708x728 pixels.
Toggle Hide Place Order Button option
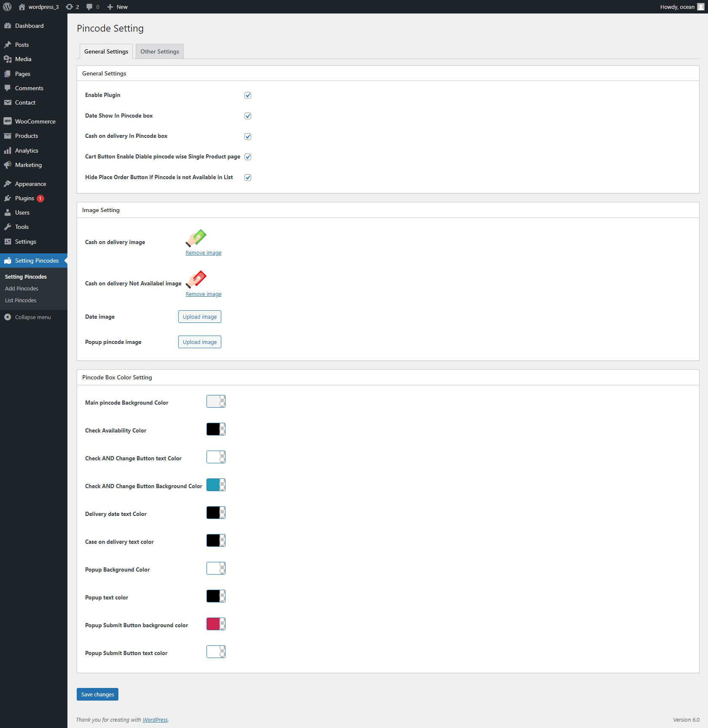point(248,177)
